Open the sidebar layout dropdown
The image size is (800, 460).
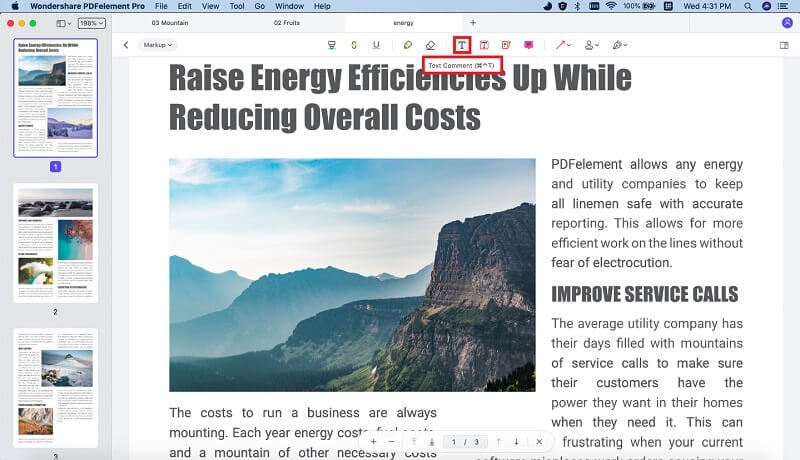(63, 23)
